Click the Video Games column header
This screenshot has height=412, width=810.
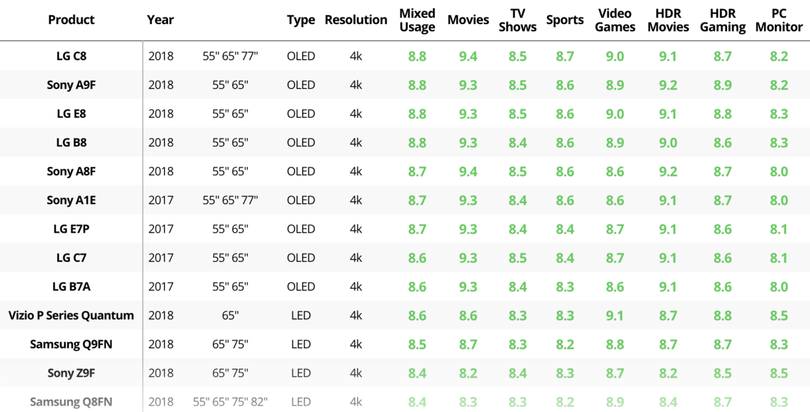pyautogui.click(x=615, y=20)
